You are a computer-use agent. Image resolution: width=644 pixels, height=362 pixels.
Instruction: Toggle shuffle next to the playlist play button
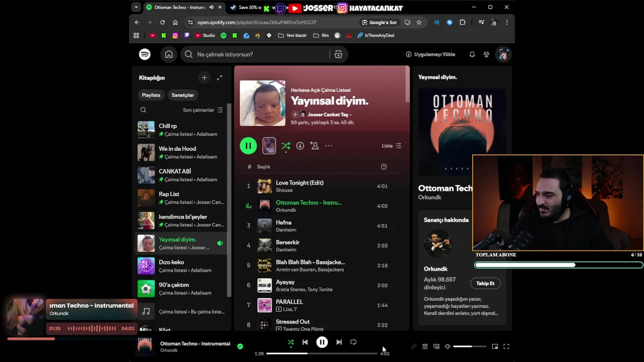(x=286, y=146)
